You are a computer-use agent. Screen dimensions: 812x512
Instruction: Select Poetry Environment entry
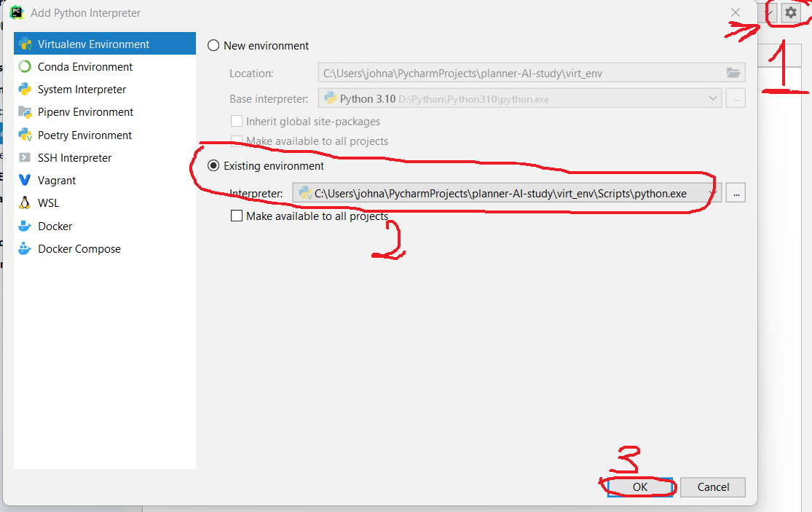click(x=105, y=135)
